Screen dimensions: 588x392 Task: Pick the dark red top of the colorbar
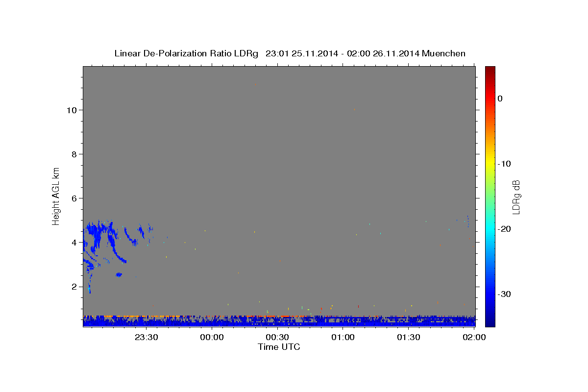[x=490, y=70]
